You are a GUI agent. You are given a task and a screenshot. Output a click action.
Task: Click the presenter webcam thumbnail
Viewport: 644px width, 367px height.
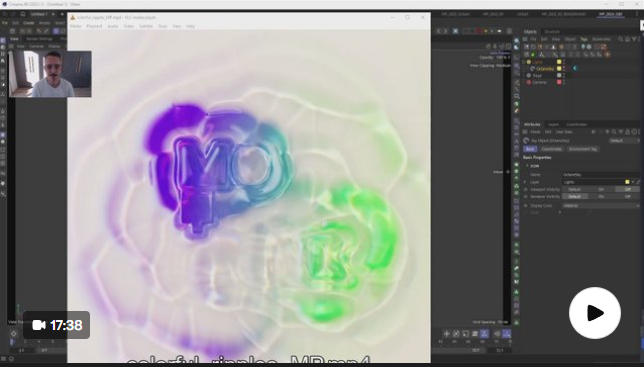coord(50,74)
